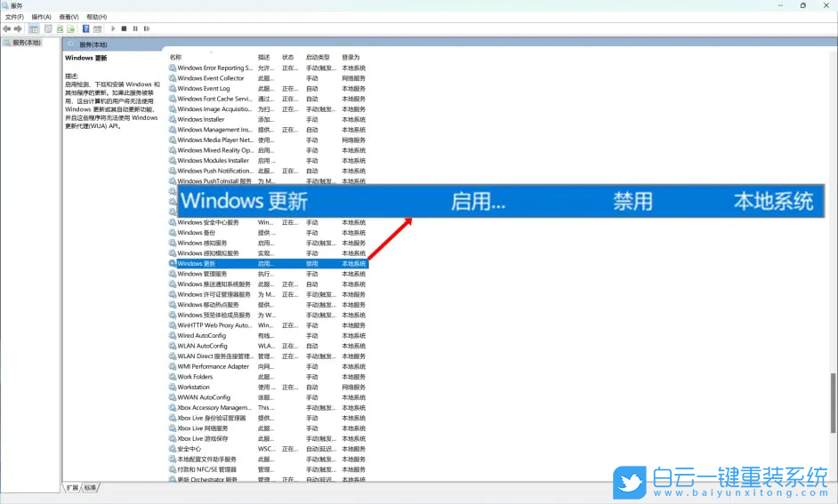Click the Export List toolbar icon
838x504 pixels.
click(x=70, y=28)
